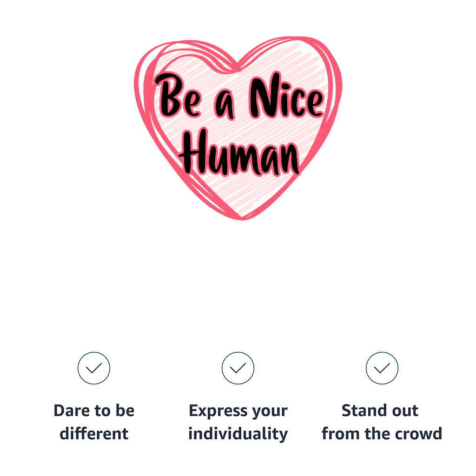Click the word "Be" in the heart

tap(178, 99)
